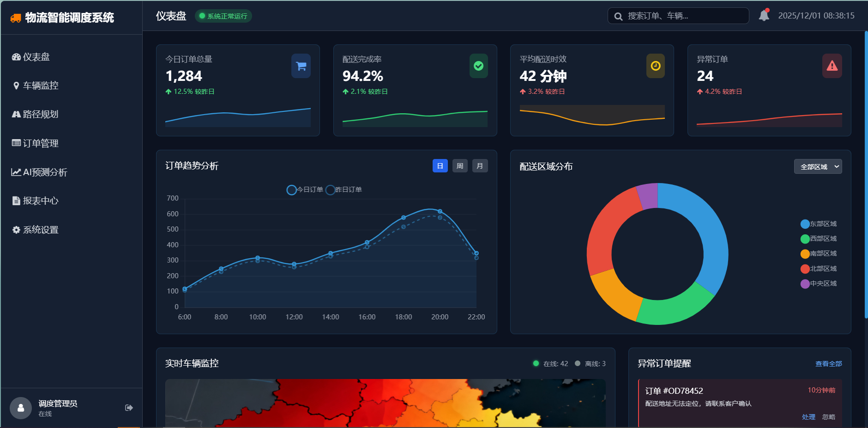
Task: Click the clock icon on 平均配送时效 card
Action: [655, 66]
